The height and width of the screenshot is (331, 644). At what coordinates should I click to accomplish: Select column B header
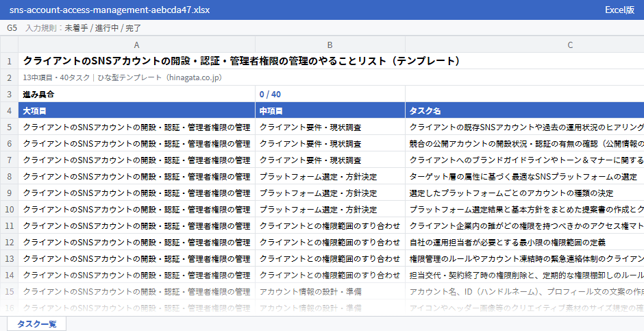tap(330, 45)
